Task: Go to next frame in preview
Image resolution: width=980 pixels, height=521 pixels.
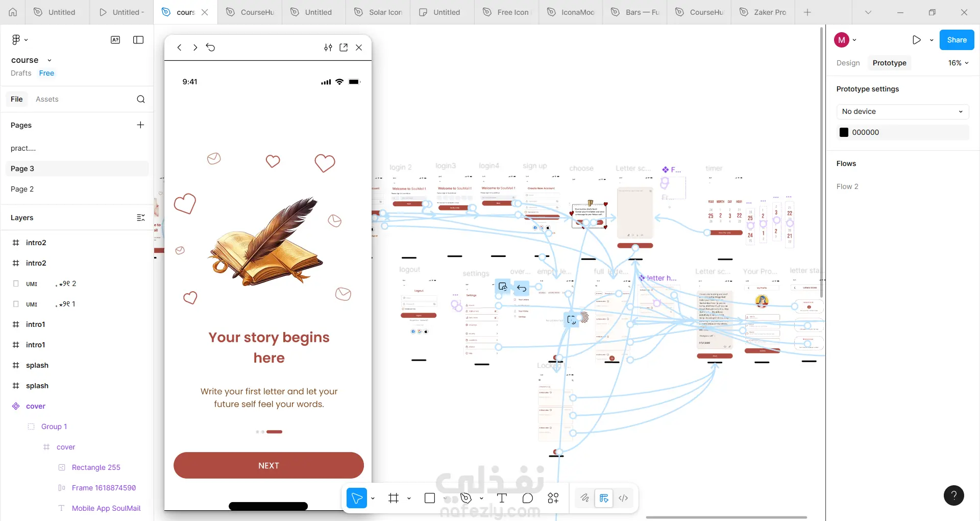Action: pos(195,48)
